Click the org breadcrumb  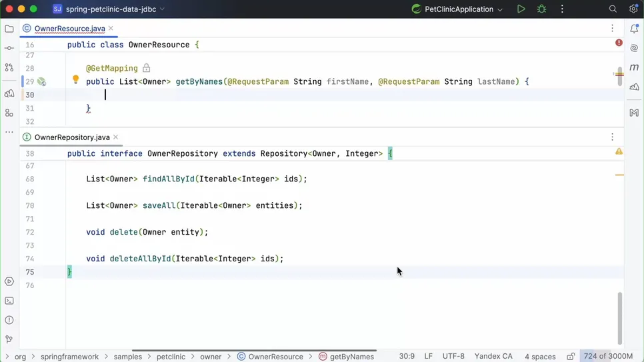(20, 357)
